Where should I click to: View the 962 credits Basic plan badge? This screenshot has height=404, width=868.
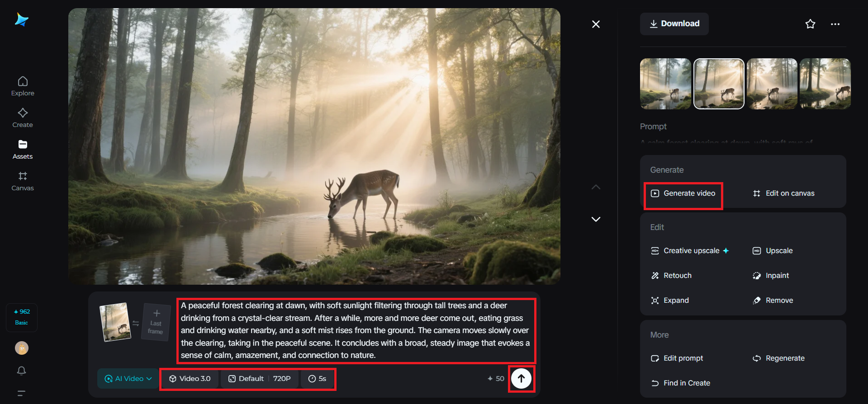coord(22,317)
